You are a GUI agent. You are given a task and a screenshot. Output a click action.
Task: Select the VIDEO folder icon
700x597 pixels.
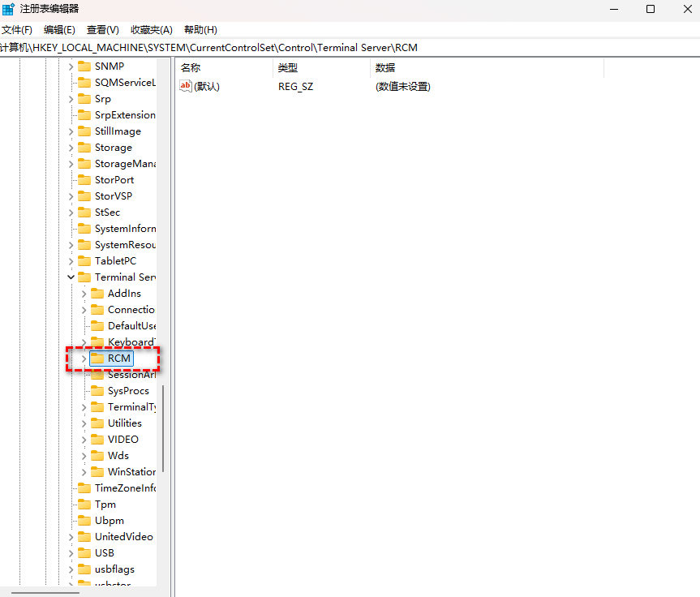(x=97, y=440)
